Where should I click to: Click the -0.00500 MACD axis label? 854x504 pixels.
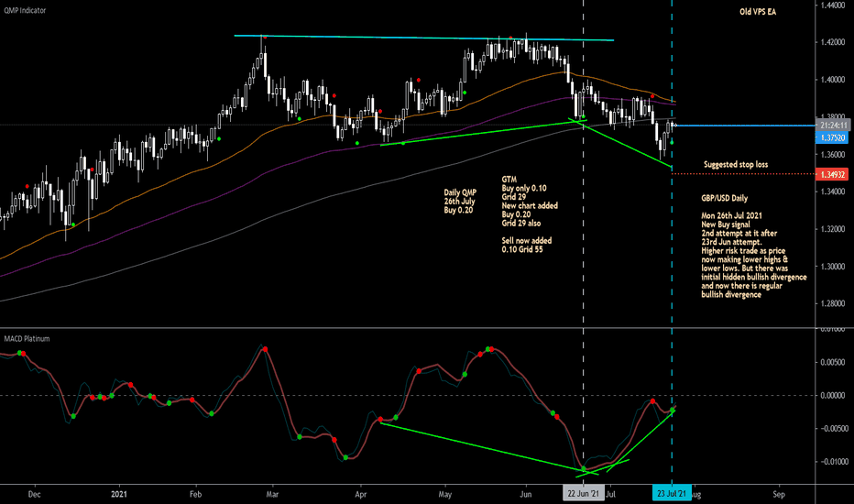click(x=833, y=428)
